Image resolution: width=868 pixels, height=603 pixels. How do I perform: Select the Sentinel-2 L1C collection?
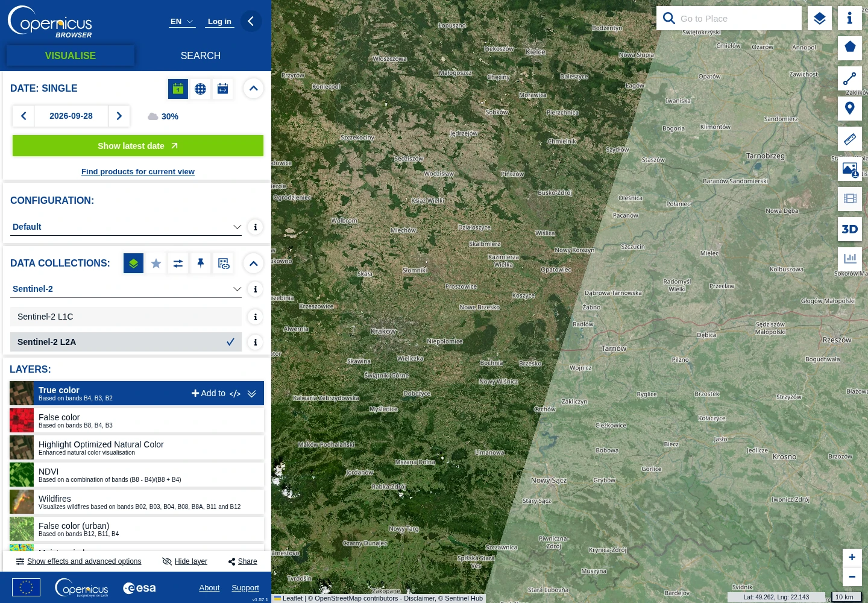[x=126, y=317]
